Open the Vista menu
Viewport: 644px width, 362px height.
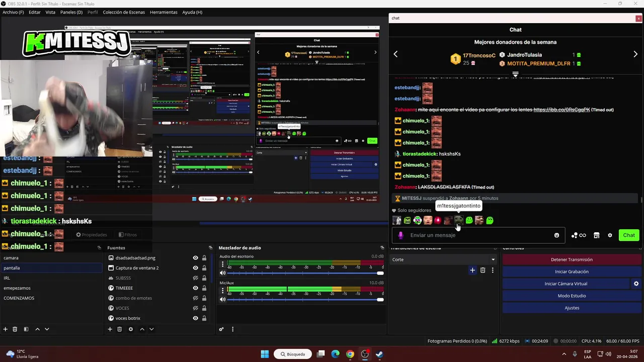pos(50,12)
